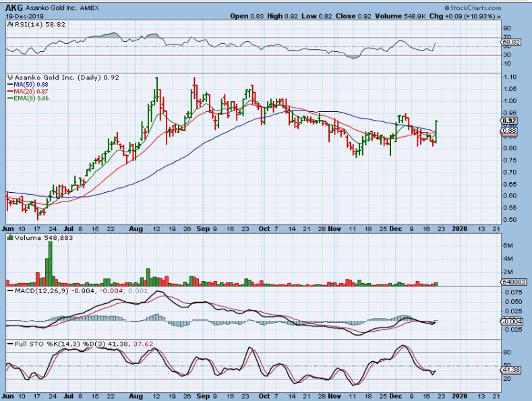Viewport: 532px width, 401px height.
Task: Click the Low 0.82 value
Action: [317, 16]
